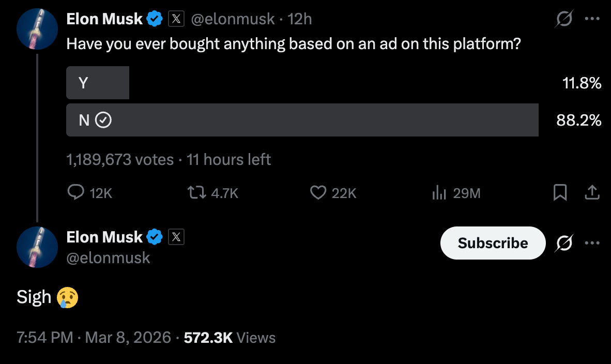Like the poll tweet heart icon

click(x=317, y=193)
